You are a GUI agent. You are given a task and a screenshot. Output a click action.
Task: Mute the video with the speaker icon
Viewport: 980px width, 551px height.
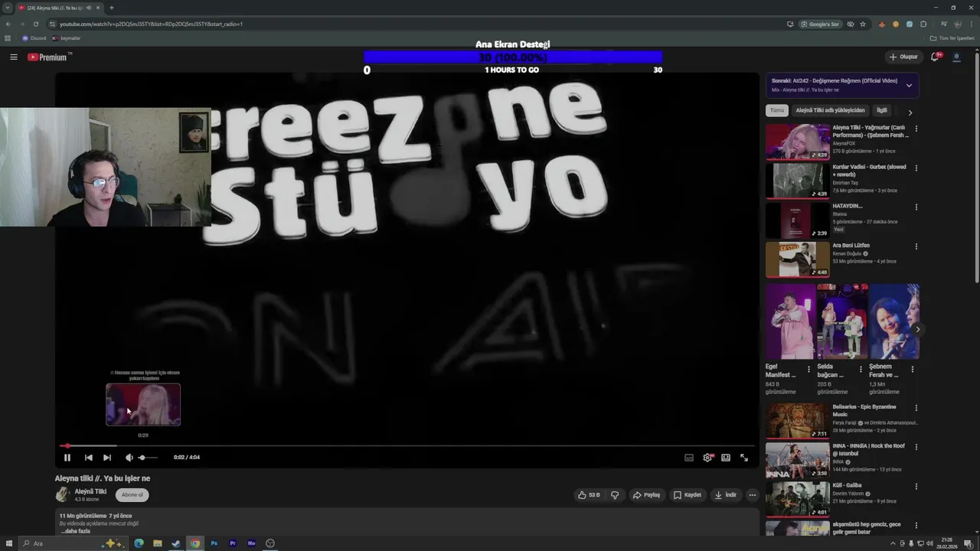129,458
